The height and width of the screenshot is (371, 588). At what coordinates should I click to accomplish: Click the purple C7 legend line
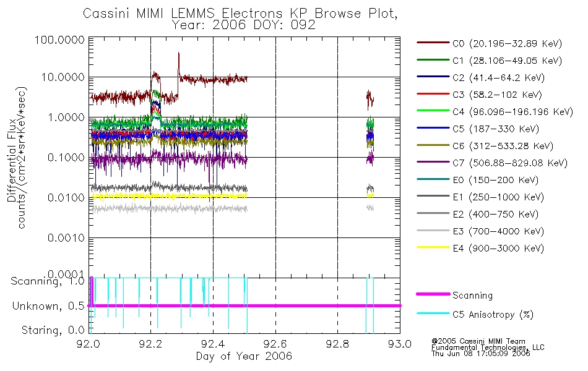pyautogui.click(x=433, y=162)
